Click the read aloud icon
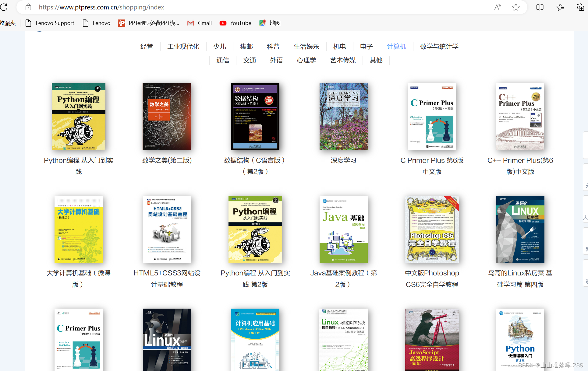This screenshot has height=371, width=588. [498, 7]
